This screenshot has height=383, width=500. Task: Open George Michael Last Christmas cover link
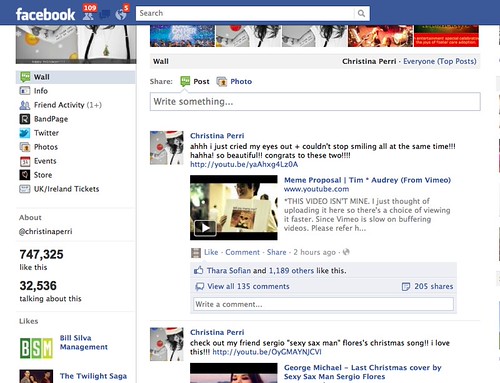(363, 372)
